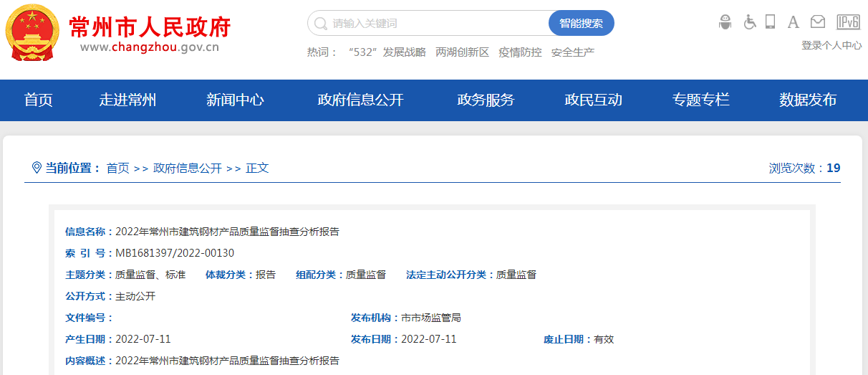Screen dimensions: 868x375
Task: Click hot word 安全生产
Action: tap(573, 52)
